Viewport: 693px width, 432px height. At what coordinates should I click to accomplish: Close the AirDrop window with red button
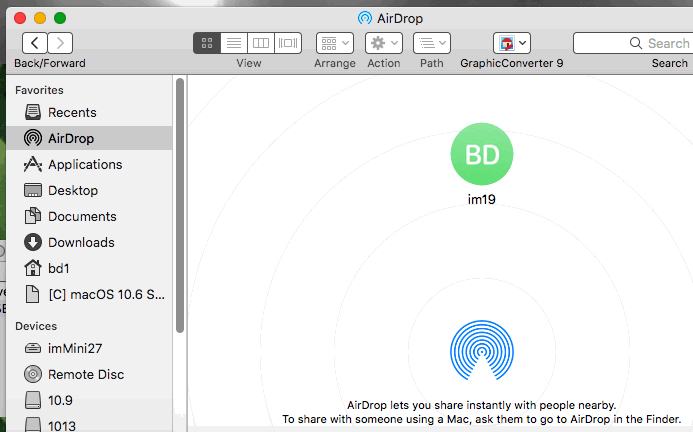(x=20, y=18)
